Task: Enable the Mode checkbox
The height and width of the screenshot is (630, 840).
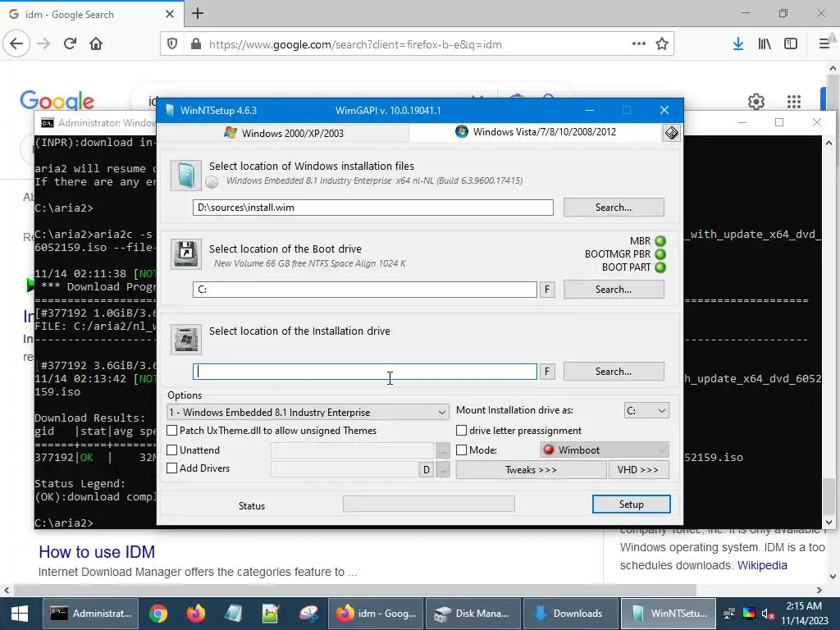Action: tap(461, 450)
